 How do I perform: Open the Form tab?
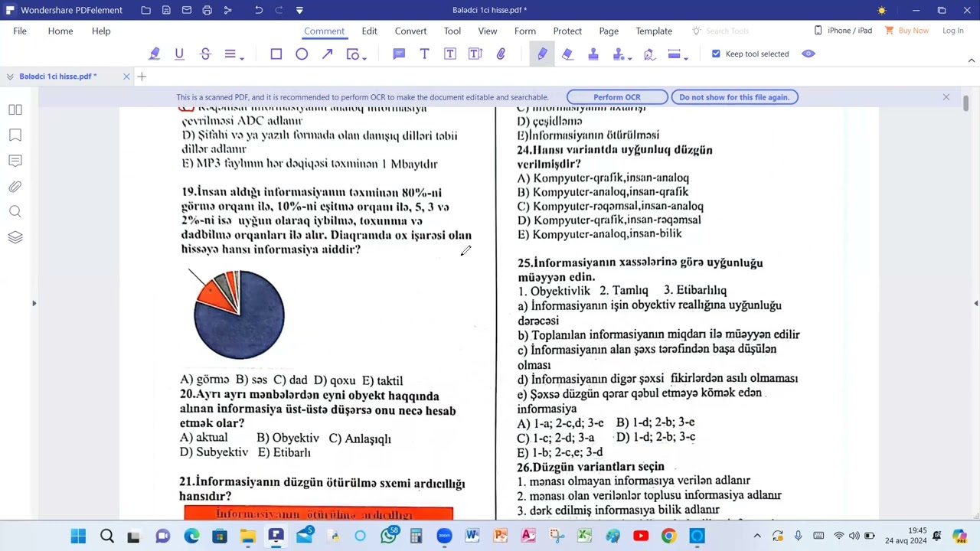[x=525, y=31]
